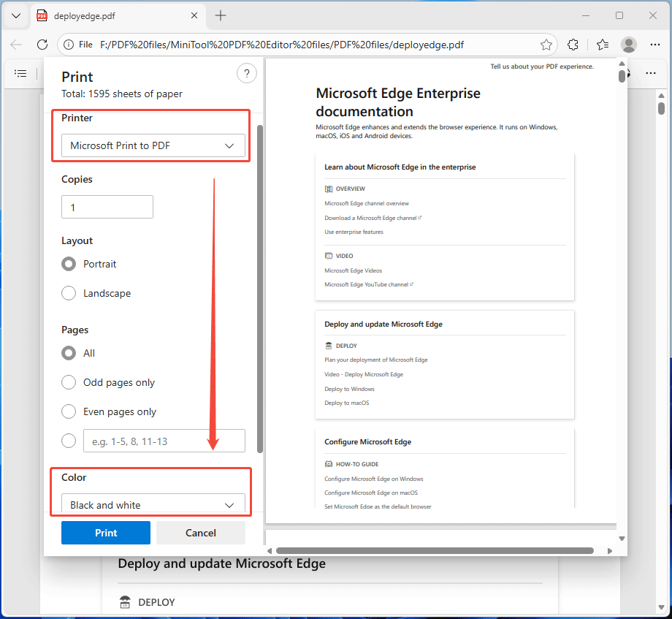Click the Print help question mark icon

pyautogui.click(x=247, y=73)
